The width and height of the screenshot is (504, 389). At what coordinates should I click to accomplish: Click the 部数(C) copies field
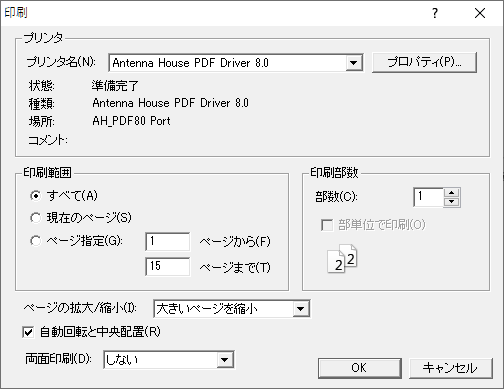(428, 197)
